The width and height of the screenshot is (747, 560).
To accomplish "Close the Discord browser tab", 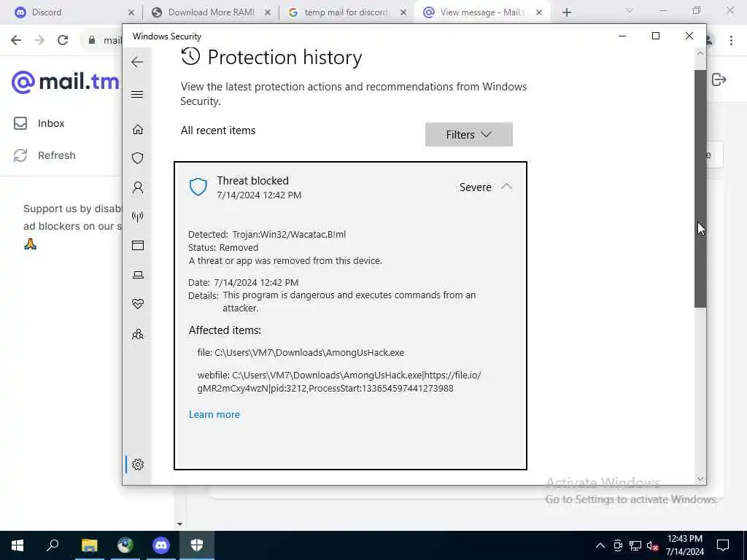I will (131, 13).
